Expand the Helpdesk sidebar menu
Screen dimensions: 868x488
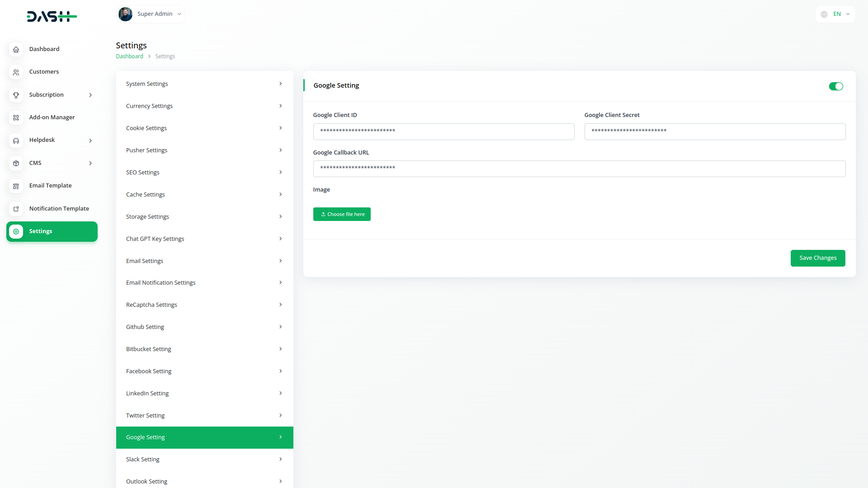(90, 141)
